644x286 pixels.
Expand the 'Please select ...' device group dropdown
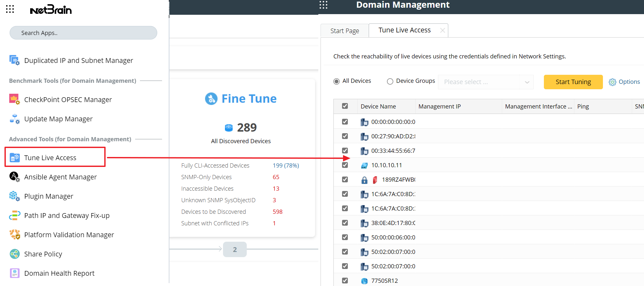coord(485,82)
